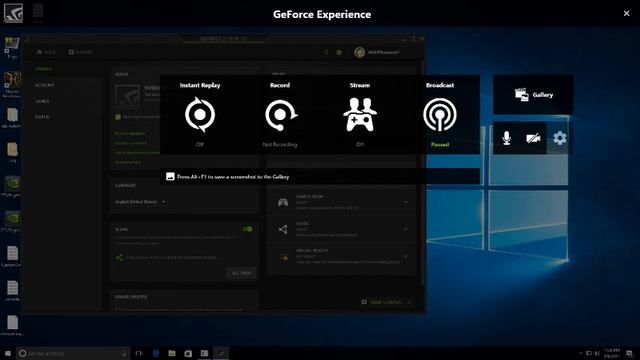
Task: Expand the SHARE feature row chevron
Action: click(x=405, y=229)
